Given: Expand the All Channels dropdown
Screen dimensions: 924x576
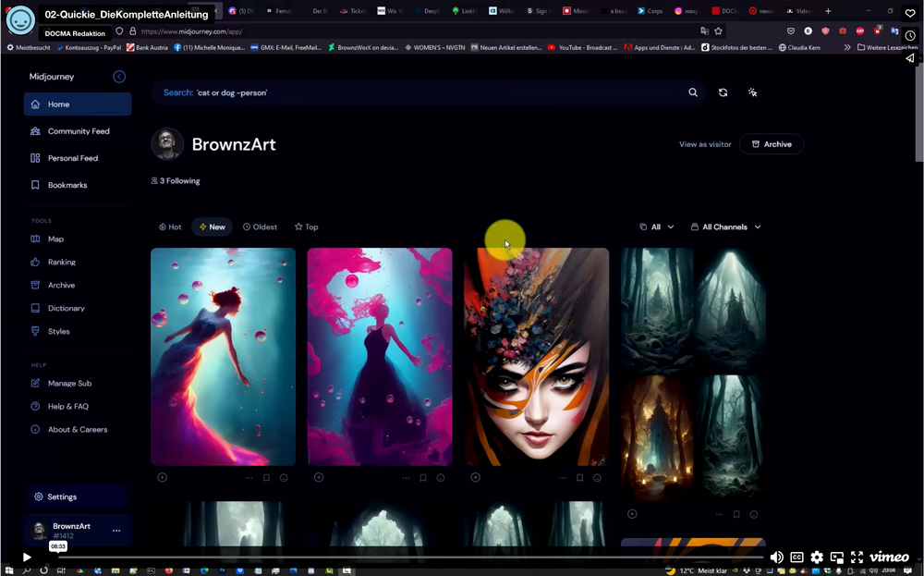Looking at the screenshot, I should (x=726, y=227).
